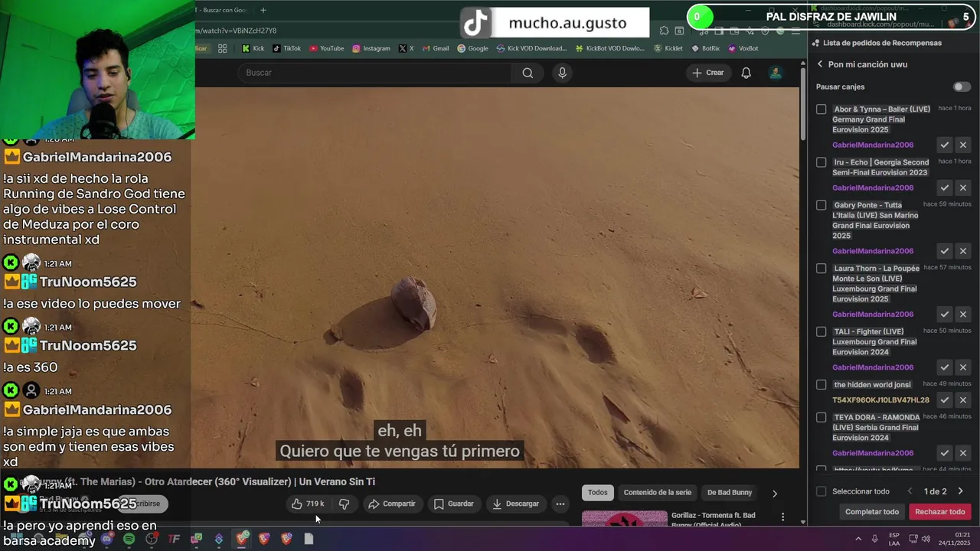
Task: Check the hidden world jonsi checkbox
Action: point(822,385)
